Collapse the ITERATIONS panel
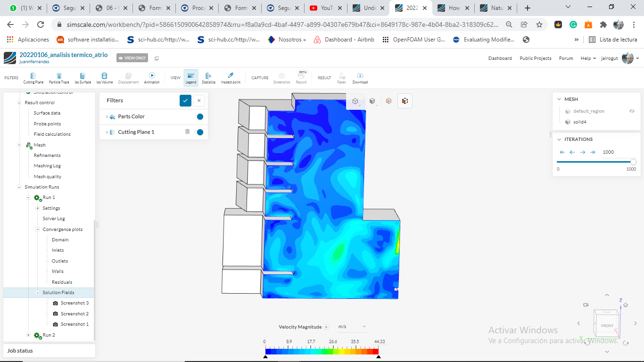 tap(559, 140)
